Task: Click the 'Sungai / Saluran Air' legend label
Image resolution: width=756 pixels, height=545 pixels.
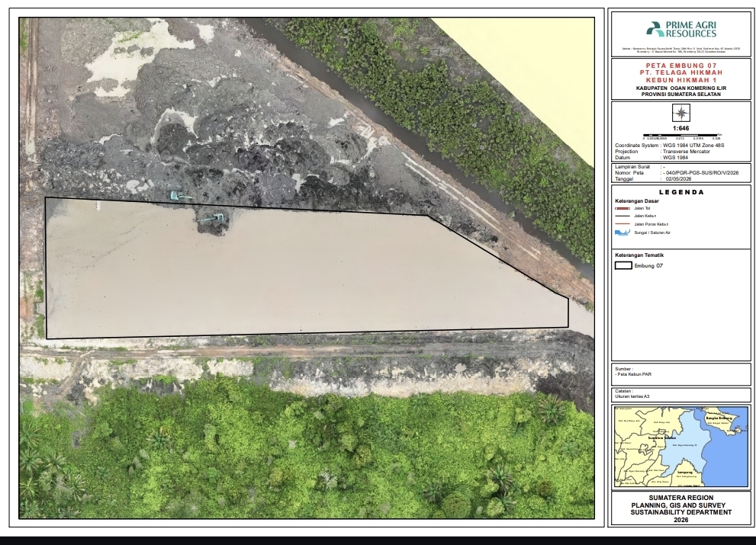Action: click(x=652, y=232)
